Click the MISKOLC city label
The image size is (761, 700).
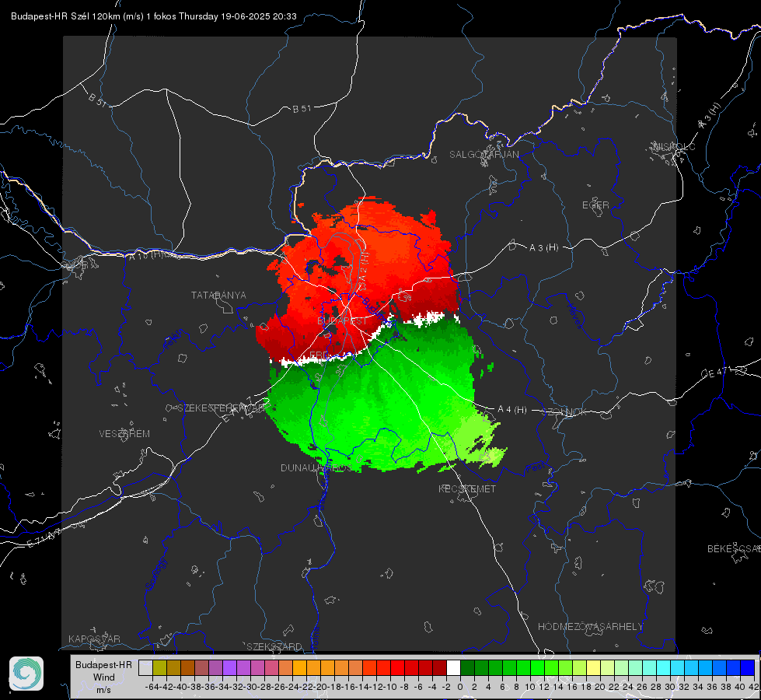(x=674, y=146)
